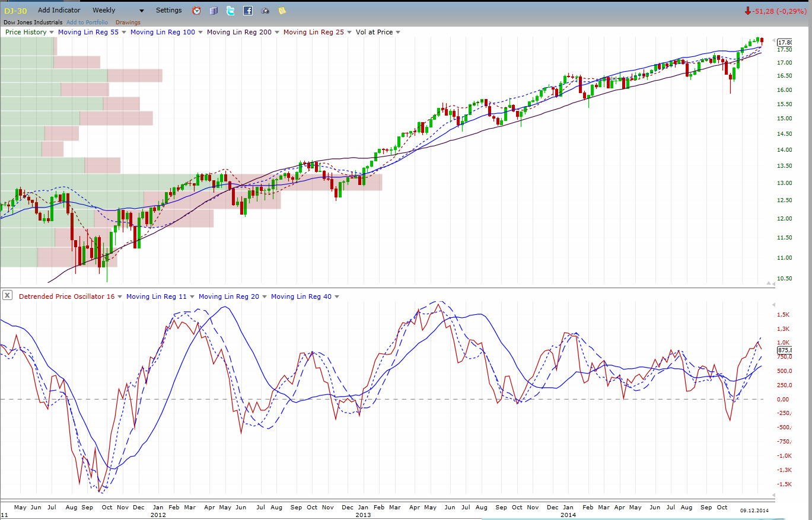Click the camera snapshot icon
812x520 pixels.
pos(265,11)
